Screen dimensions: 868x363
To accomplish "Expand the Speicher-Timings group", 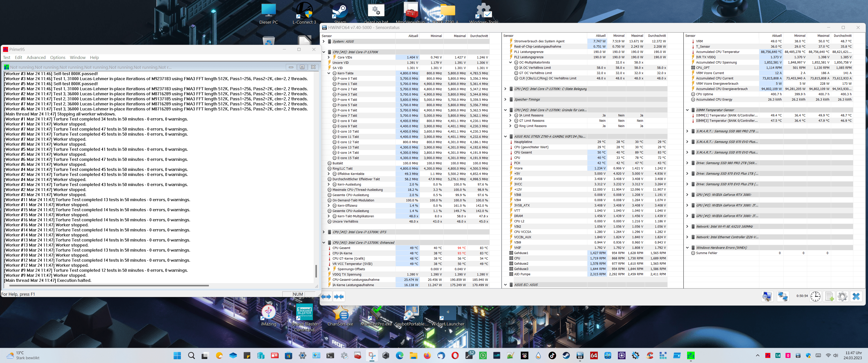I will [505, 99].
